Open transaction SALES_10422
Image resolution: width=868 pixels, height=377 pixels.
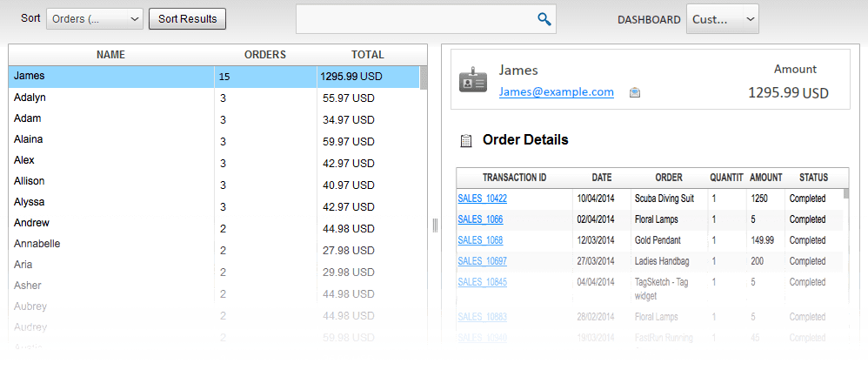[482, 199]
